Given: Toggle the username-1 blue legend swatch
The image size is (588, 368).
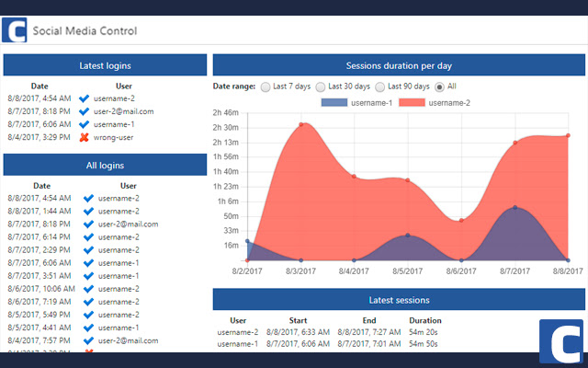Looking at the screenshot, I should click(334, 102).
